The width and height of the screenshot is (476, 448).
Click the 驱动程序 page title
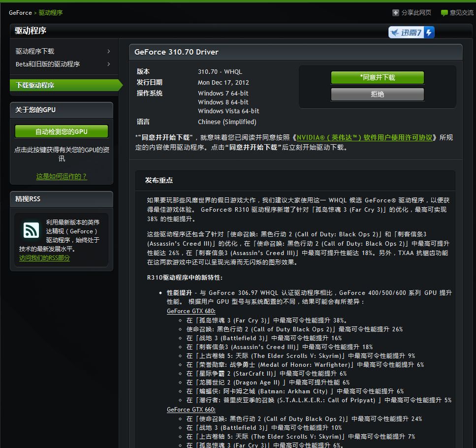point(31,31)
